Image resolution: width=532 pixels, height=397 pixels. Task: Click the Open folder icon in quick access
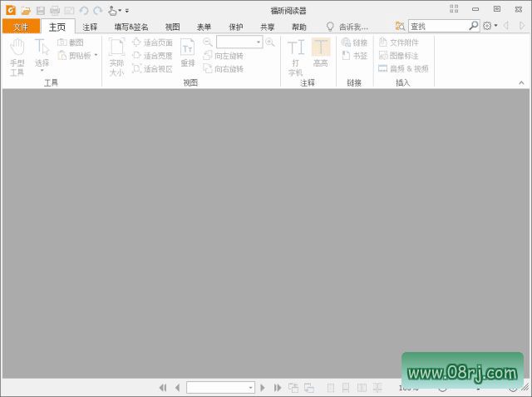[x=26, y=11]
